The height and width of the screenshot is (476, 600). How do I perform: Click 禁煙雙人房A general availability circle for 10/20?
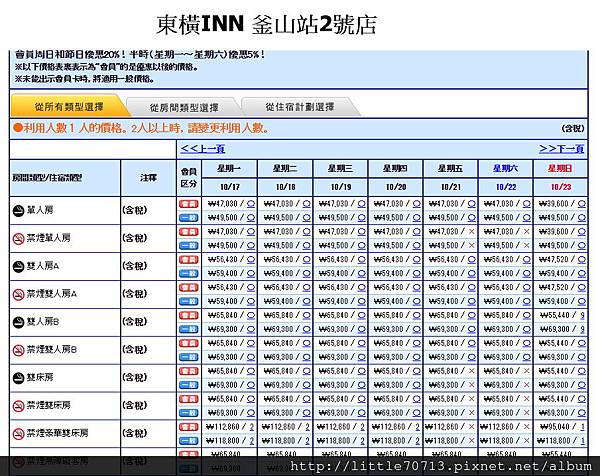pos(417,302)
